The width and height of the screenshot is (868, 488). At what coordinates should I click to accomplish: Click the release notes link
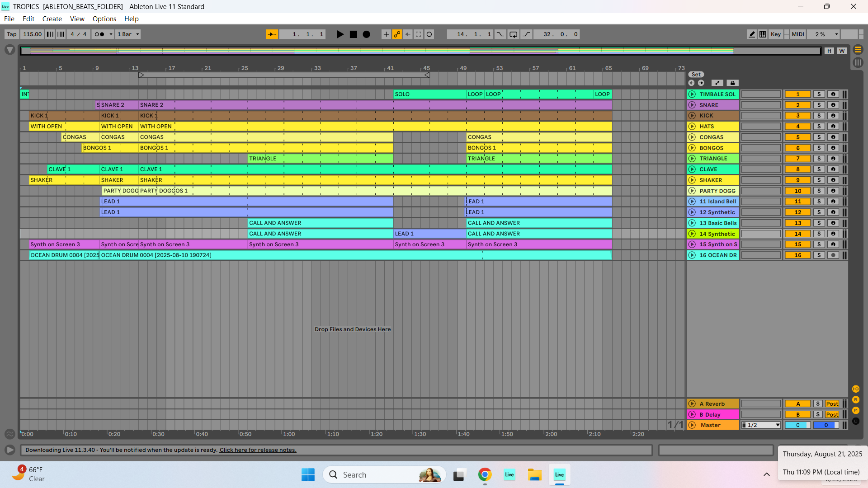pyautogui.click(x=258, y=450)
